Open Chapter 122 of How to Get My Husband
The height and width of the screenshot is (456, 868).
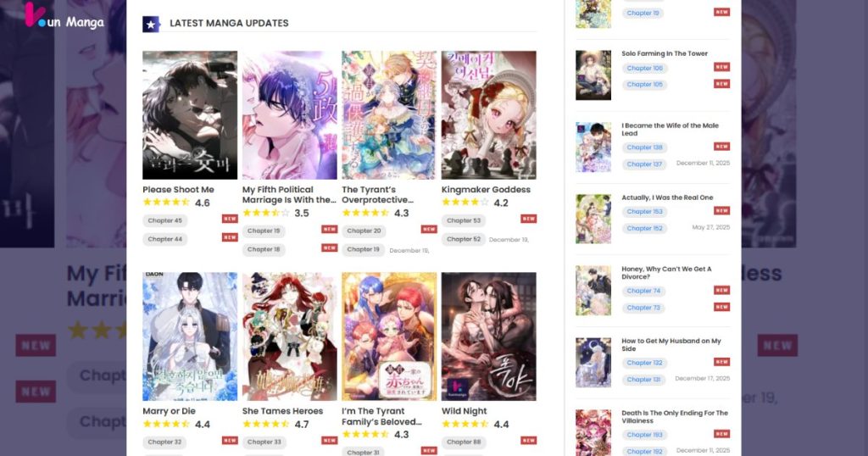coord(644,363)
